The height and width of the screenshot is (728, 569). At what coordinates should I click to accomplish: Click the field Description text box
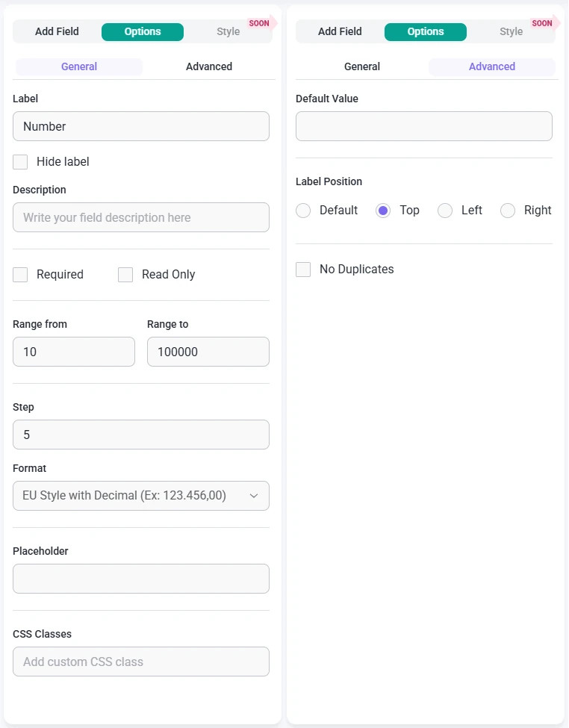tap(140, 217)
